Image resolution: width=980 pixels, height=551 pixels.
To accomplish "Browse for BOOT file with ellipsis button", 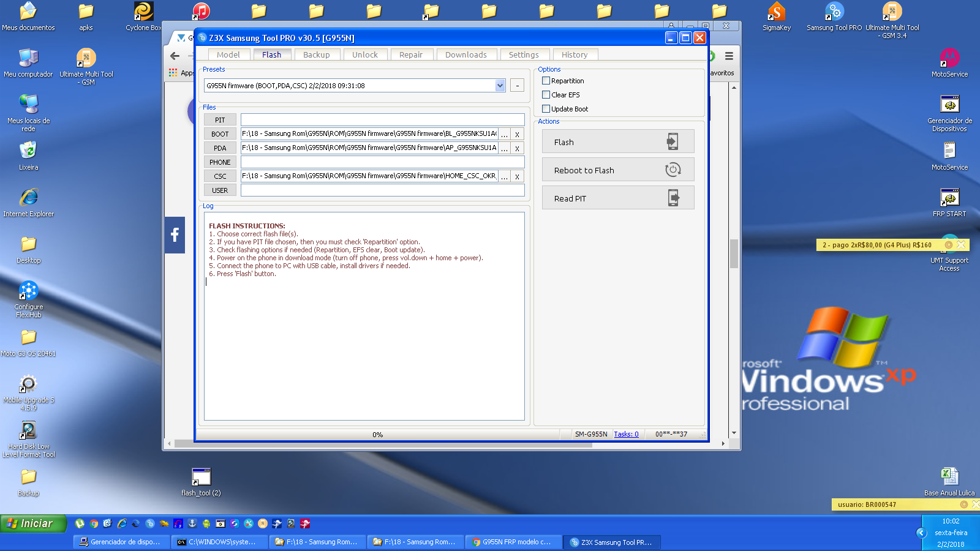I will click(504, 134).
